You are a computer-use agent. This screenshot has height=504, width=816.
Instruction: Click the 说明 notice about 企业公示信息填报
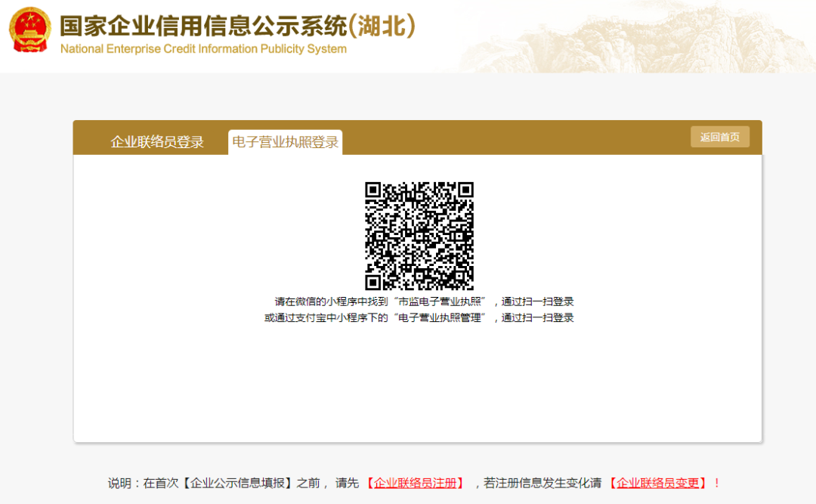[415, 483]
